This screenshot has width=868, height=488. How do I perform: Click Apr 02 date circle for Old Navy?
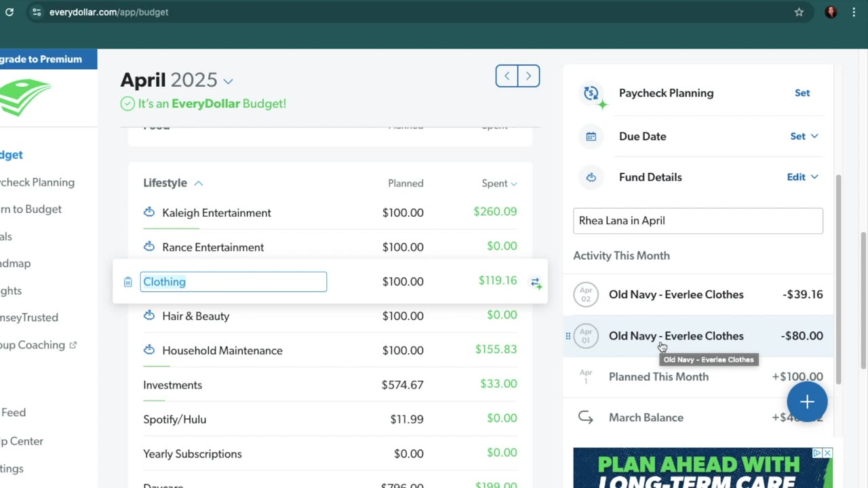pyautogui.click(x=586, y=295)
